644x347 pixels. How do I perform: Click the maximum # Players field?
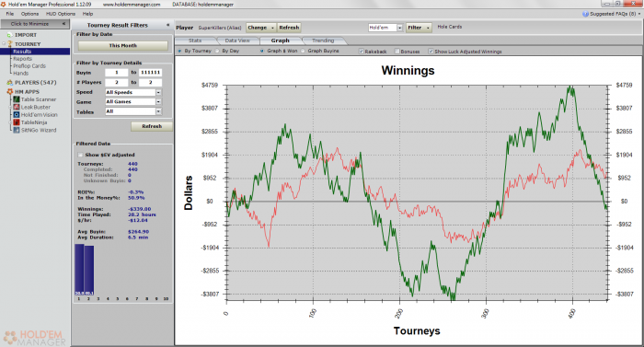click(x=150, y=82)
